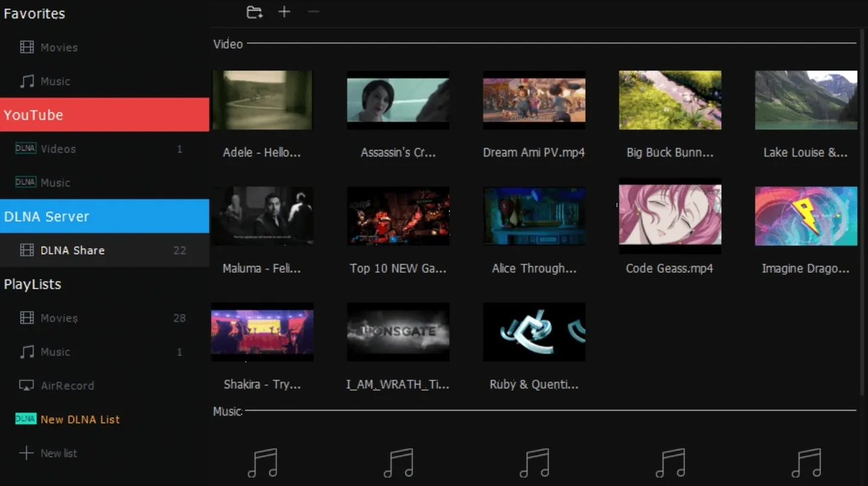Open the Assassin's Creed video thumbnail
Image resolution: width=868 pixels, height=486 pixels.
398,100
